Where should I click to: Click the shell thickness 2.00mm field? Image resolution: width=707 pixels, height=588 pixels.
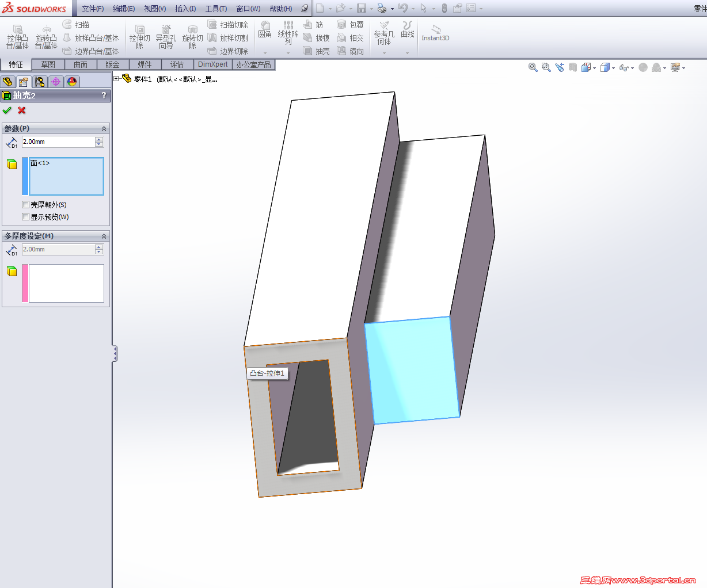point(58,142)
